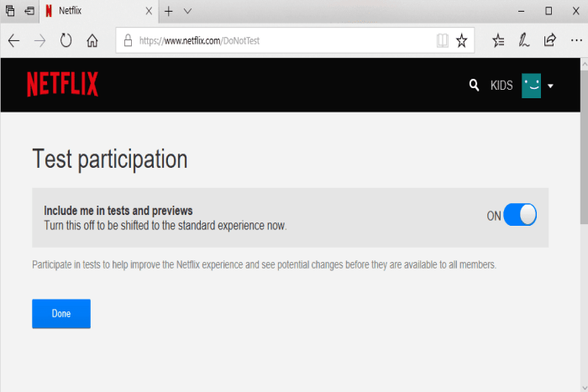Enable reading view book icon
Screen dimensions: 588x392
pyautogui.click(x=443, y=40)
